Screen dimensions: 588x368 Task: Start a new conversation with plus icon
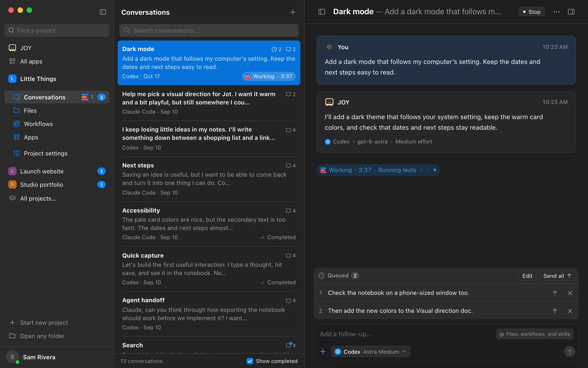point(293,12)
